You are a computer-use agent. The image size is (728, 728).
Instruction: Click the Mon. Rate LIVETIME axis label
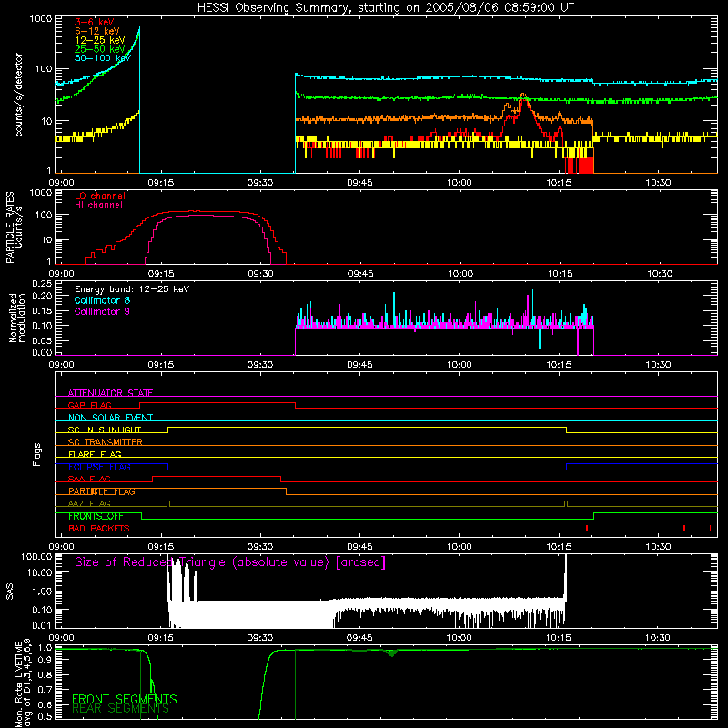click(x=23, y=683)
